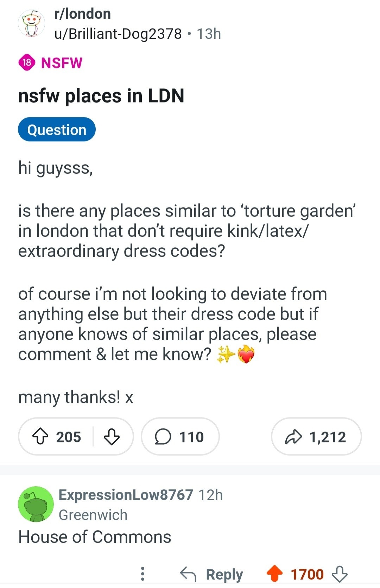The image size is (380, 588).
Task: Open ExpressionLow8767's green avatar
Action: click(36, 504)
